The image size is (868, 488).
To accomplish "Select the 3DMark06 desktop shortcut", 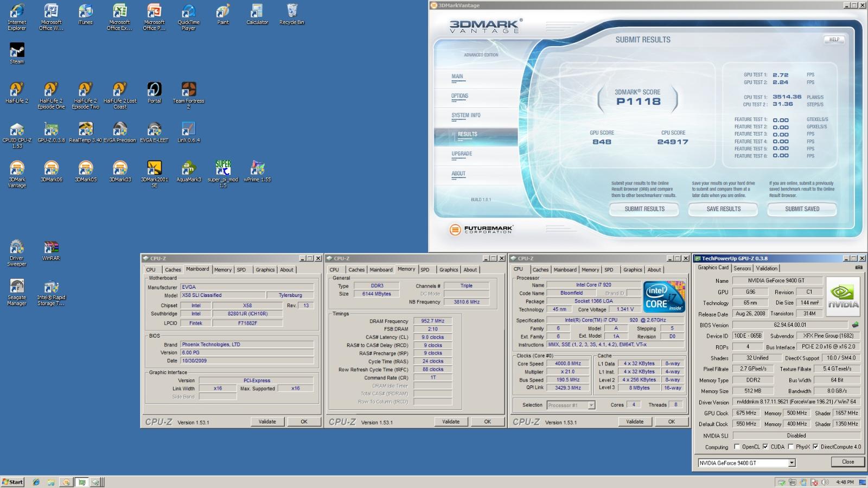I will click(51, 172).
